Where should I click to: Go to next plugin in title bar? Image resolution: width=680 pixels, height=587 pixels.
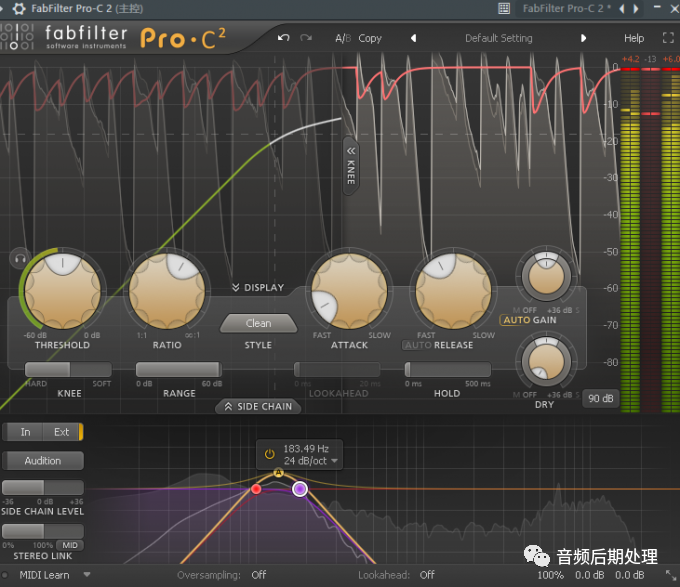click(636, 8)
